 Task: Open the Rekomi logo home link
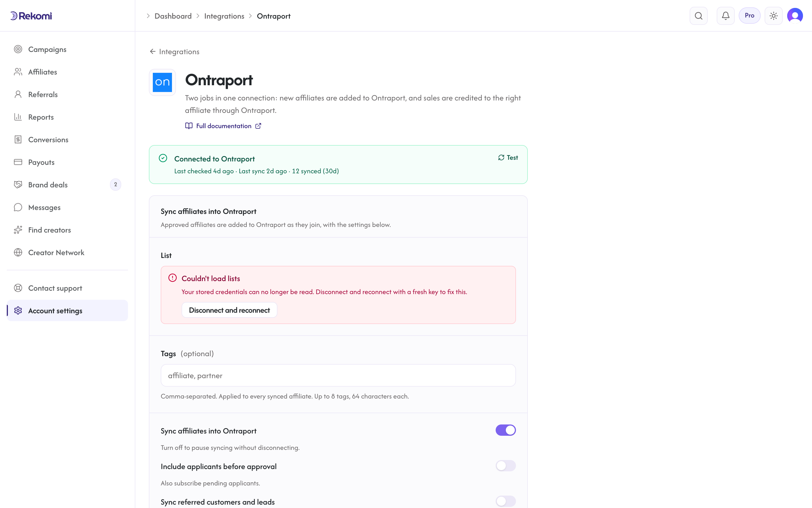tap(31, 16)
